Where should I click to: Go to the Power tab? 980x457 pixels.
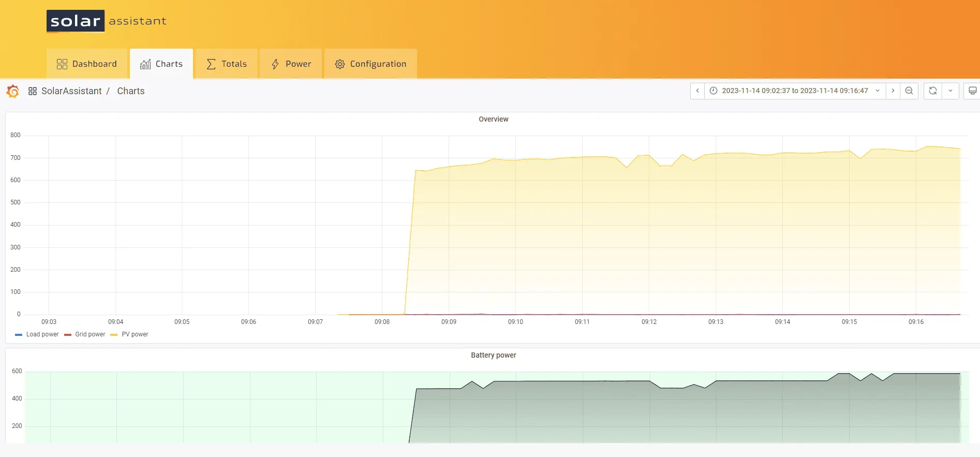291,64
